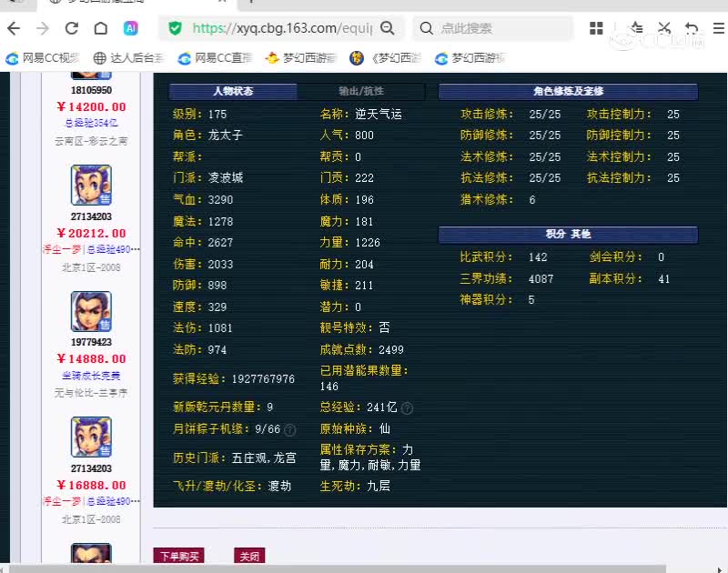
Task: Click the 关闭 button
Action: (x=249, y=556)
